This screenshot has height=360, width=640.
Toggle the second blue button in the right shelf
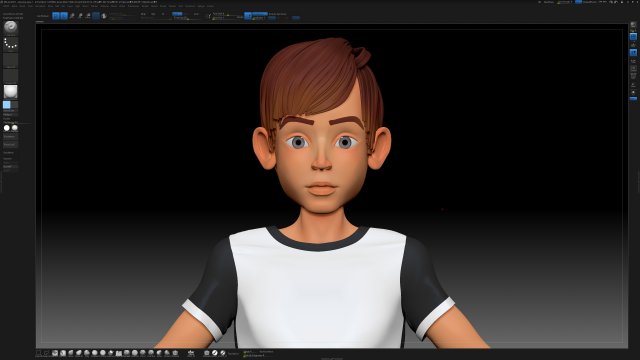[x=633, y=53]
